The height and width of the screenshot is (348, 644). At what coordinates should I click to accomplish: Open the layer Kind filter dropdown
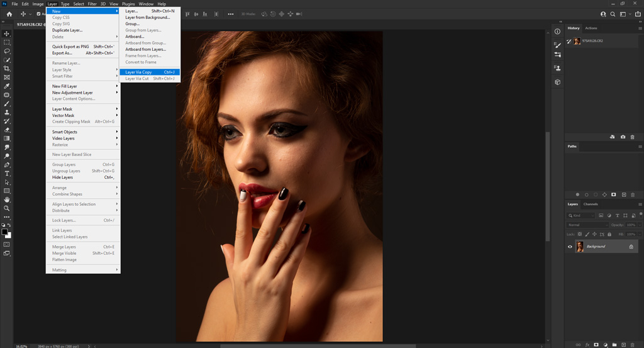pyautogui.click(x=580, y=215)
